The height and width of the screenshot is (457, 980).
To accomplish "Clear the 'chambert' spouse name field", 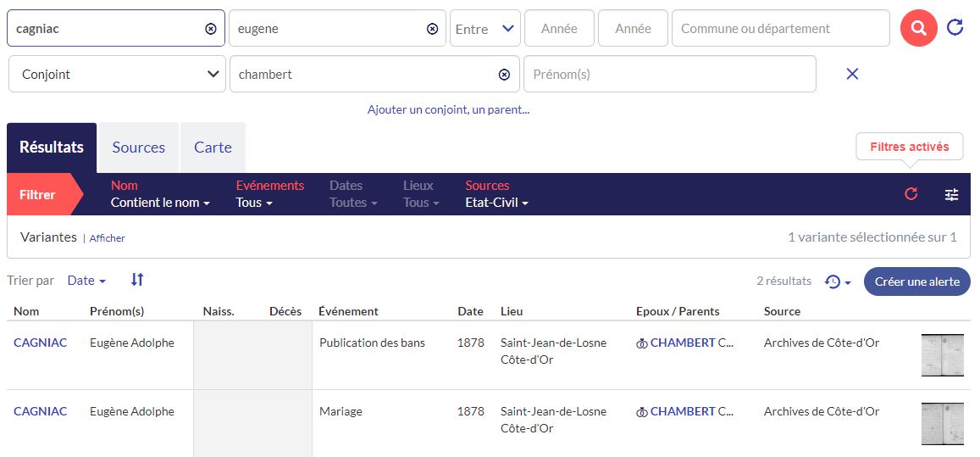I will tap(504, 75).
